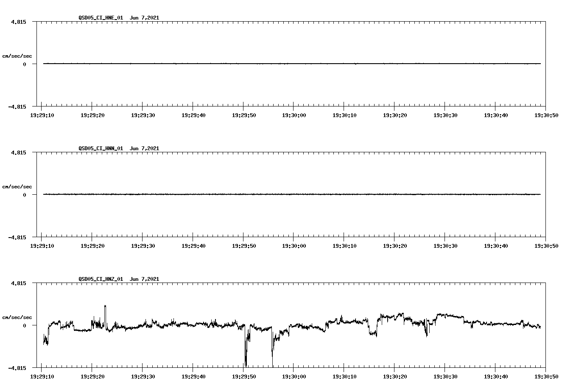Click the QSD05_CI_HNN_01 plot title
This screenshot has width=576, height=392.
[119, 148]
